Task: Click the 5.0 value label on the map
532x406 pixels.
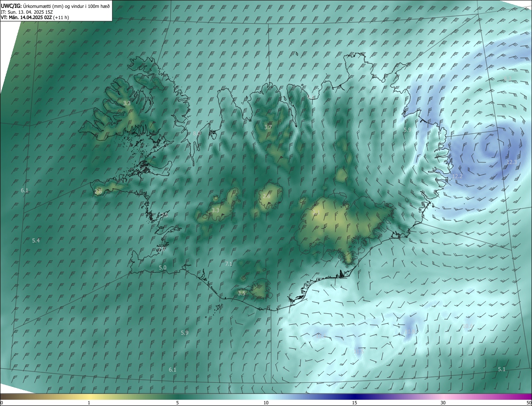Action: pos(163,268)
